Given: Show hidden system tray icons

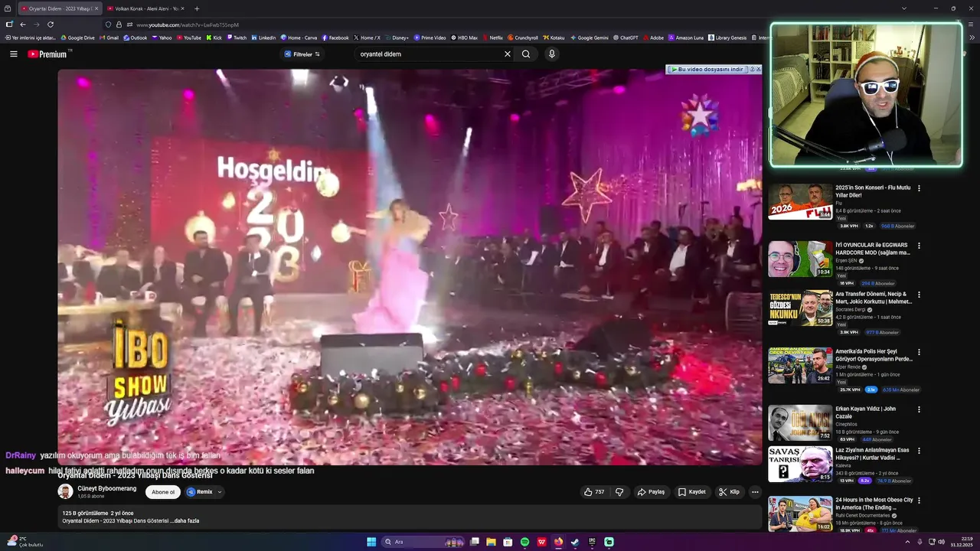Looking at the screenshot, I should [907, 542].
